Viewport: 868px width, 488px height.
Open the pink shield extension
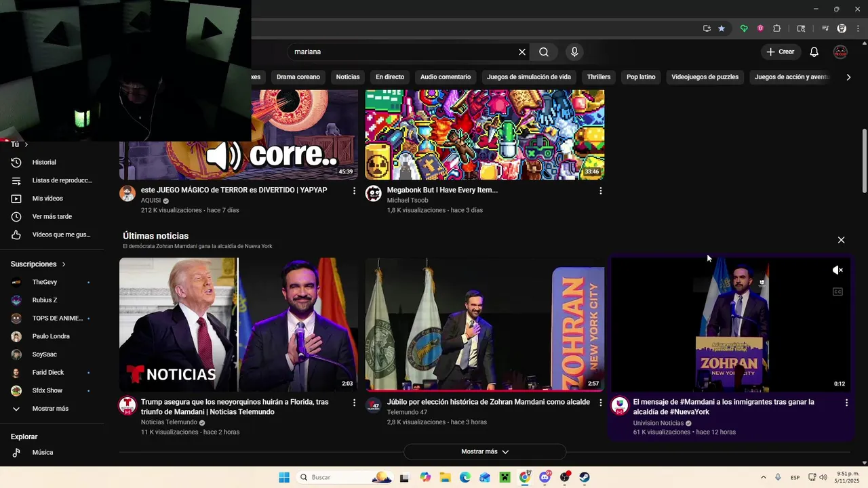760,28
